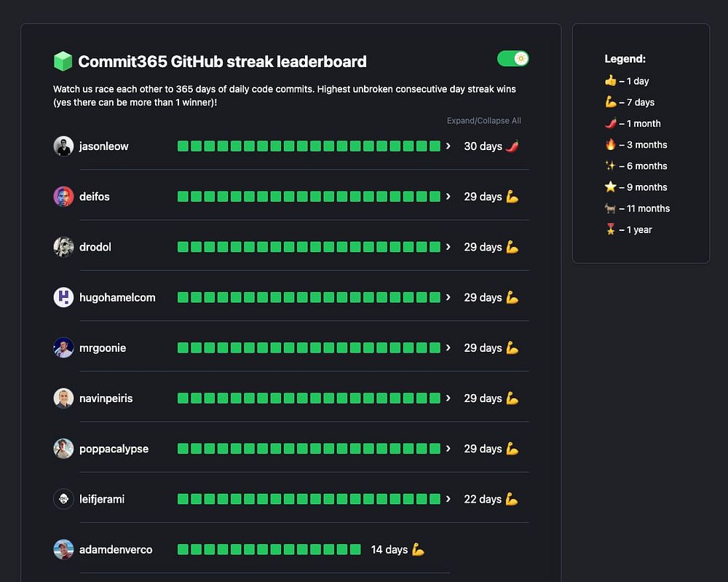The image size is (728, 582).
Task: Click poppacalypse's profile avatar
Action: tap(63, 449)
